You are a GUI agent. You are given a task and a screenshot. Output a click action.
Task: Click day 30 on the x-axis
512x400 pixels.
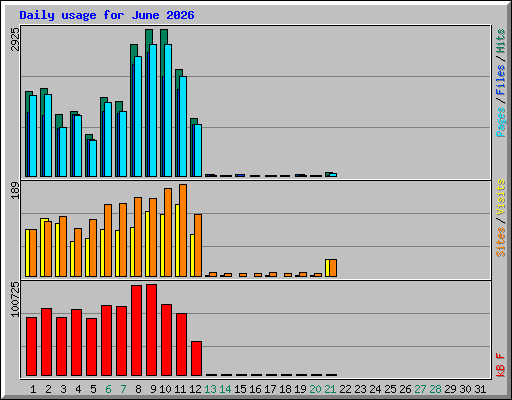coord(465,389)
